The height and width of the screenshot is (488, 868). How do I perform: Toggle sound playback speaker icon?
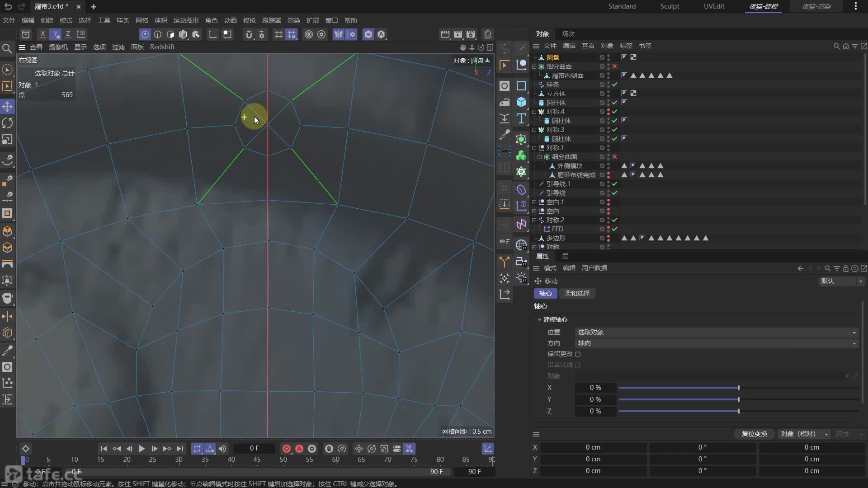coord(222,449)
